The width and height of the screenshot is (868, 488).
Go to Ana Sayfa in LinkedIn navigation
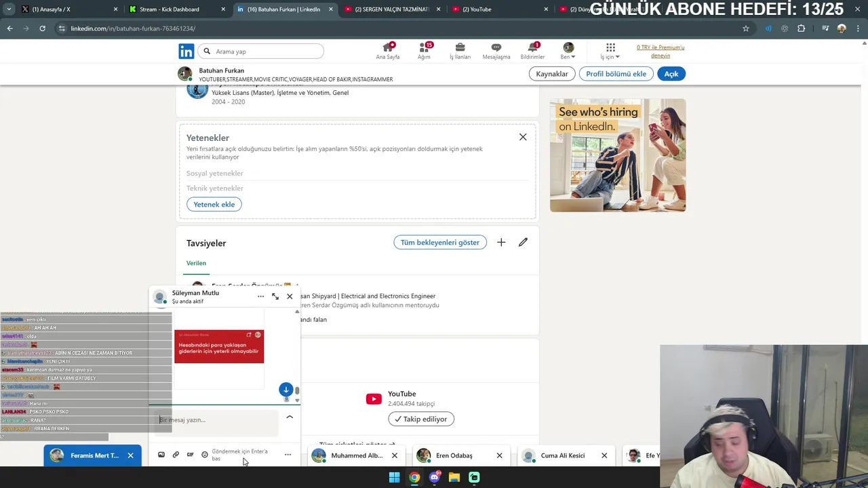(x=388, y=51)
